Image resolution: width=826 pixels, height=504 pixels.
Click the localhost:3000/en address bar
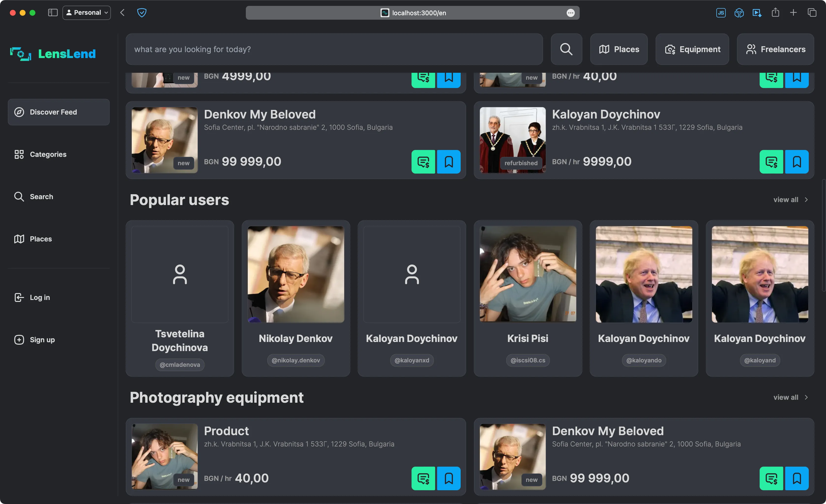pyautogui.click(x=412, y=13)
